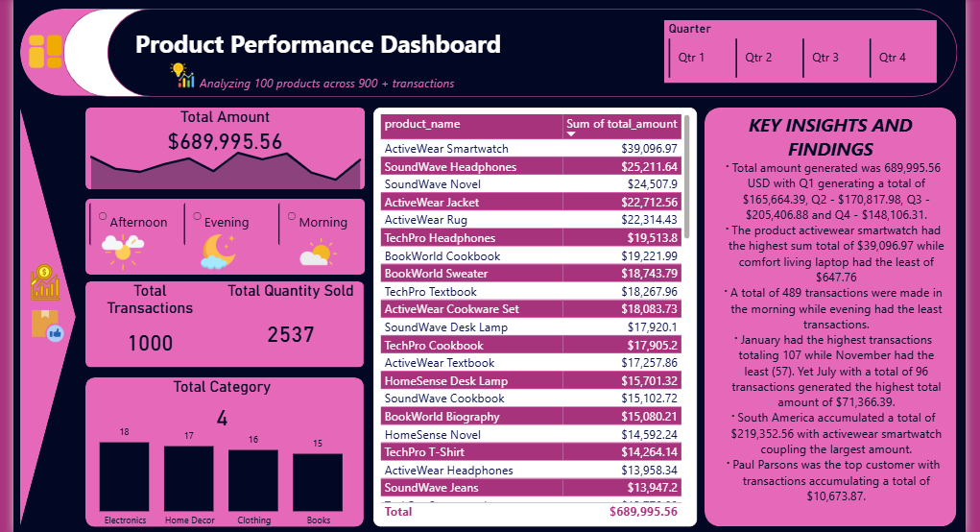Select the BookWorld Sweater row
Viewport: 980px width, 532px height.
[531, 273]
